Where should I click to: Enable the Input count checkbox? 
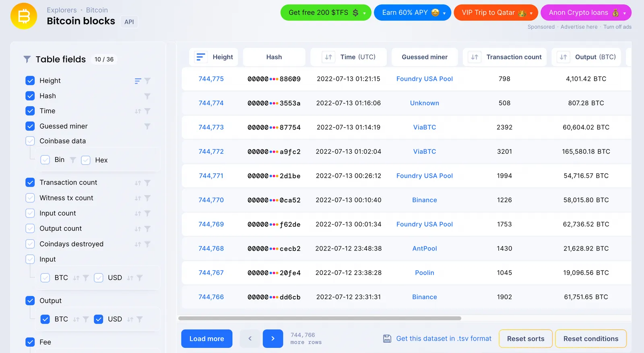[30, 213]
